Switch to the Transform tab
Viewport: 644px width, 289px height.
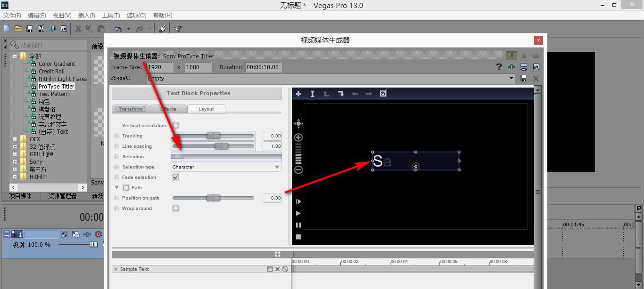coord(131,109)
